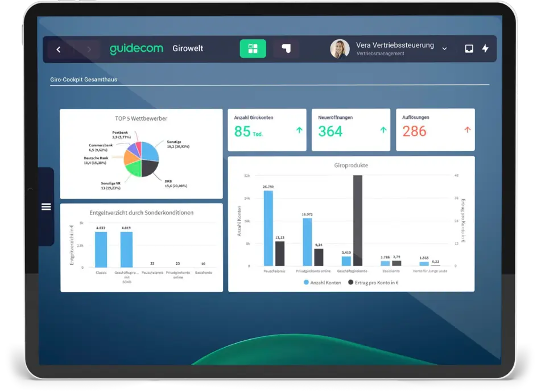The height and width of the screenshot is (392, 541).
Task: Click blue Pauschalpreis bar 26.750
Action: tap(268, 228)
